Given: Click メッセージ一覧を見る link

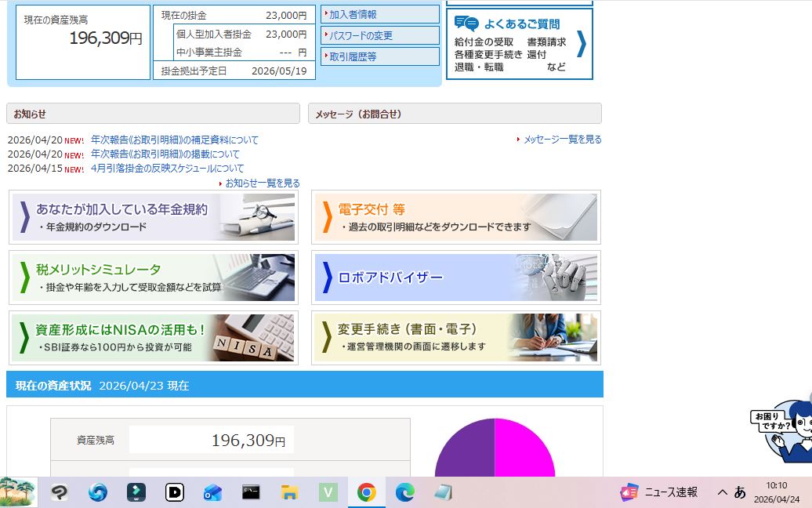Looking at the screenshot, I should [x=562, y=140].
